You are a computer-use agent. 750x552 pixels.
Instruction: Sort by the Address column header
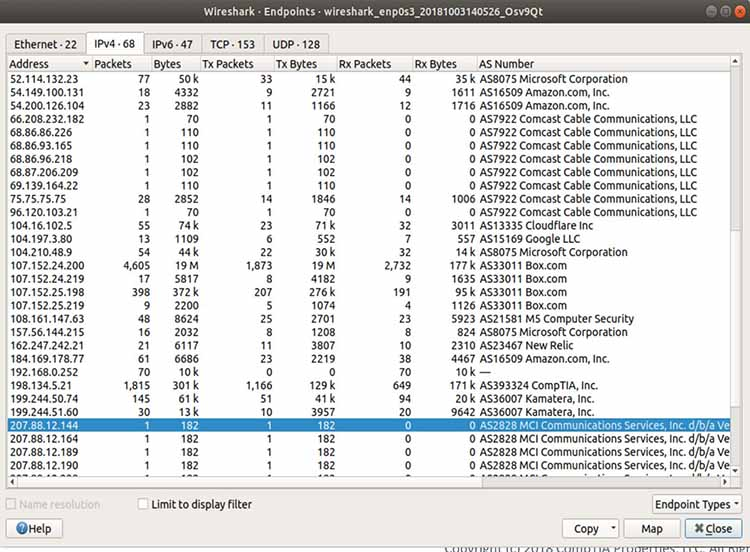click(x=49, y=64)
